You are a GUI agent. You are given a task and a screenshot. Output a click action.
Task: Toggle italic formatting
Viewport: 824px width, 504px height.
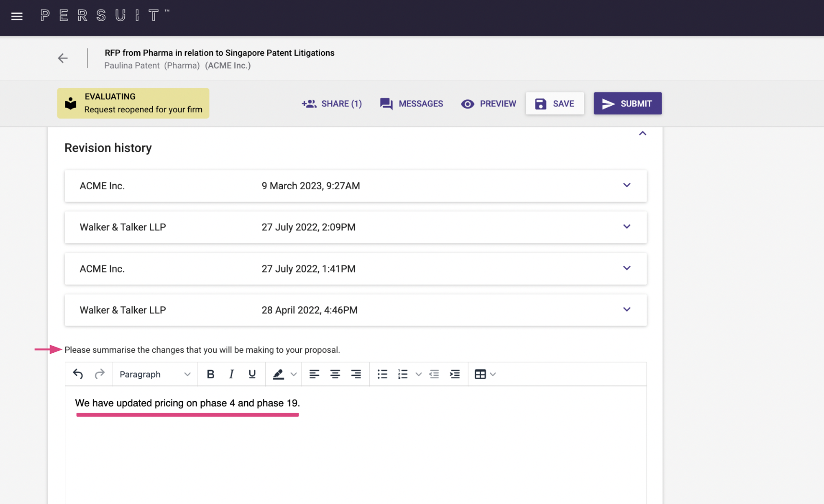coord(231,374)
